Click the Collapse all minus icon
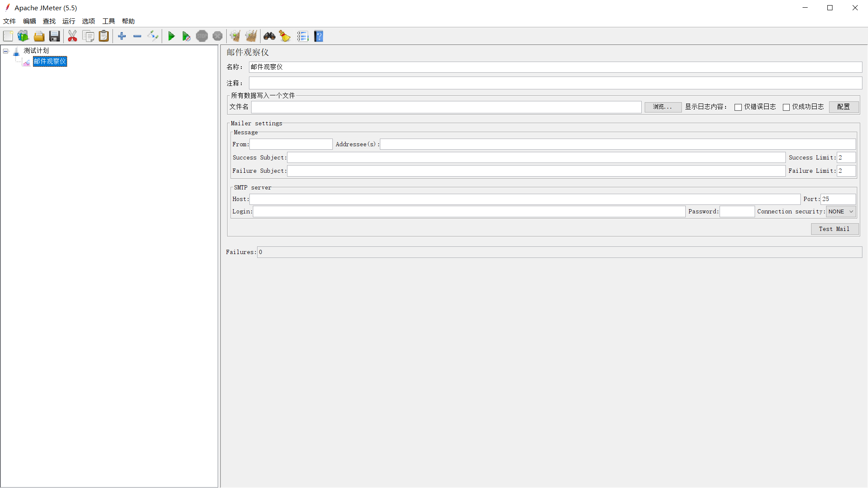The width and height of the screenshot is (868, 488). (137, 36)
